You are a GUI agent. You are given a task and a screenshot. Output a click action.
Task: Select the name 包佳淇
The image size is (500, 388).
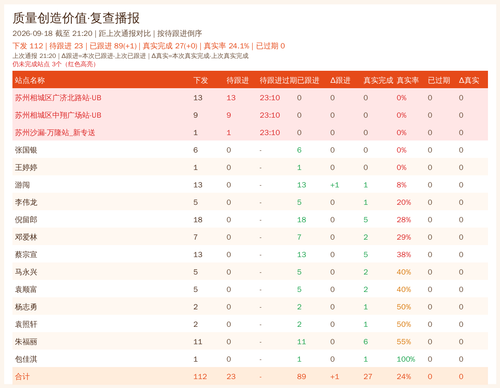point(26,359)
